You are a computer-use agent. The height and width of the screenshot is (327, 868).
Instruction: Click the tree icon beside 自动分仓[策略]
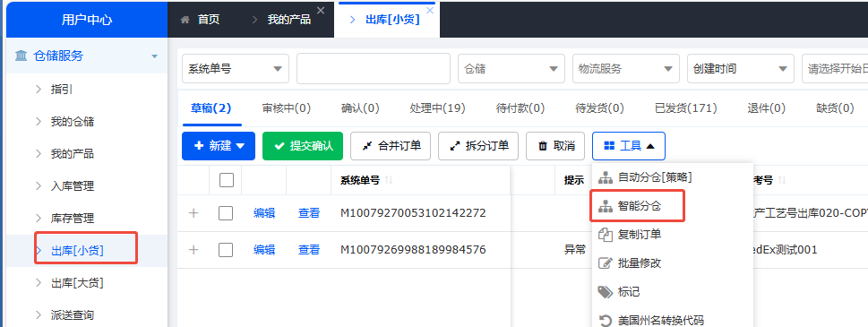[x=606, y=178]
